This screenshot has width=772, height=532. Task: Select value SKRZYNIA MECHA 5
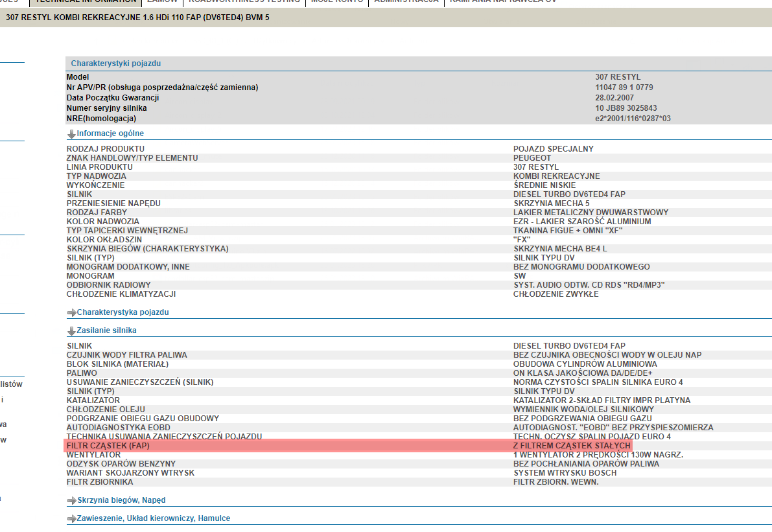[552, 203]
